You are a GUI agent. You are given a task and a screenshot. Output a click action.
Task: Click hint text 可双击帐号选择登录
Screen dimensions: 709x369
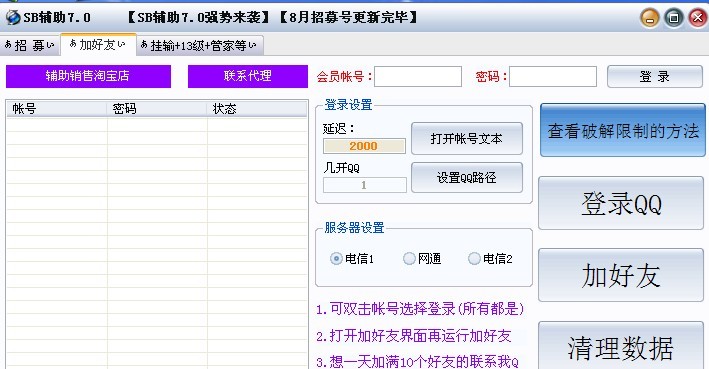[x=420, y=309]
